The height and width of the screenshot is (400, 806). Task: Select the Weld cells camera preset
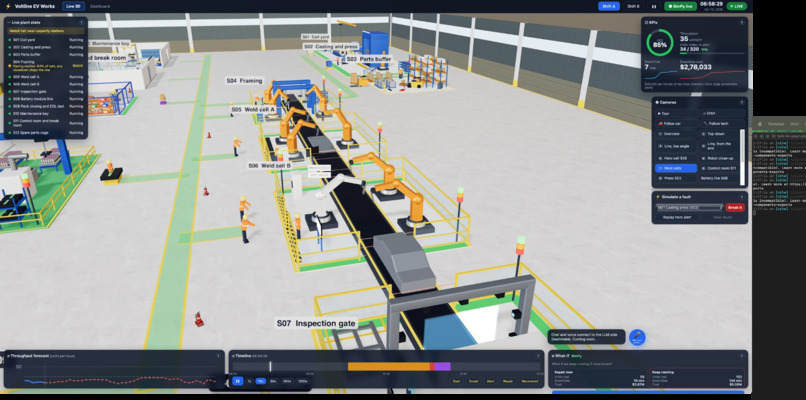coord(676,168)
